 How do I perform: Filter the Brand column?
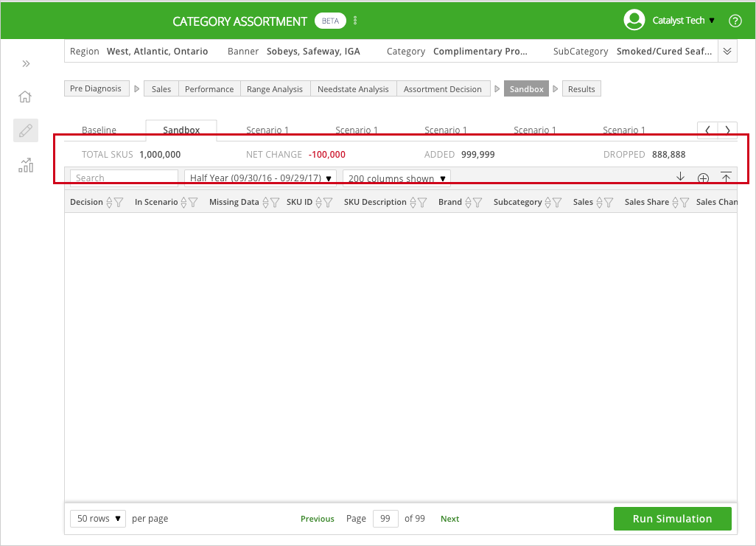477,203
